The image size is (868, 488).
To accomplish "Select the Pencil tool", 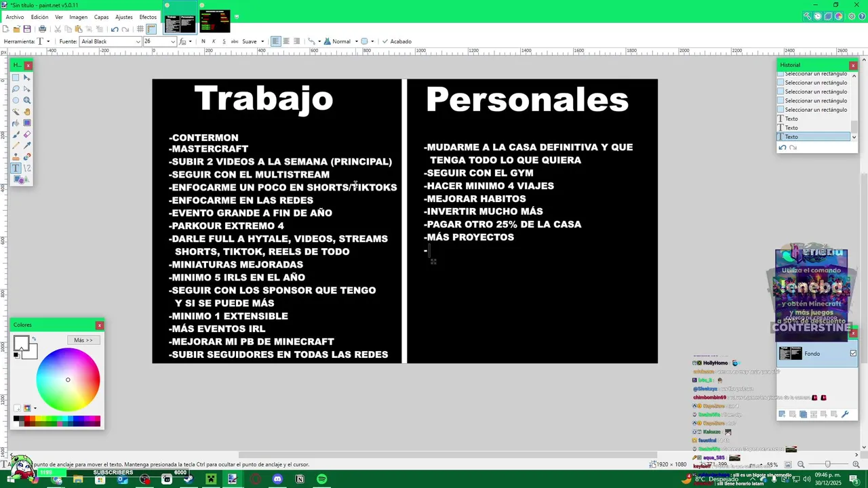I will 16,146.
